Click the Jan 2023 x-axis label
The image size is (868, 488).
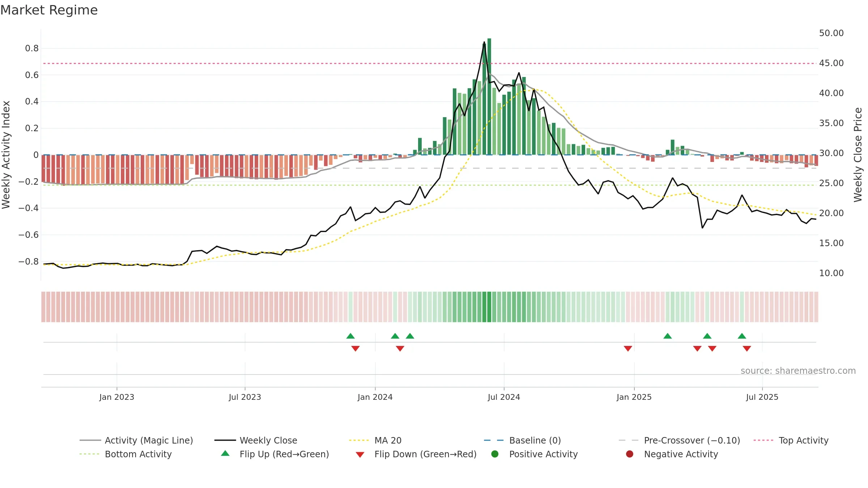coord(117,397)
